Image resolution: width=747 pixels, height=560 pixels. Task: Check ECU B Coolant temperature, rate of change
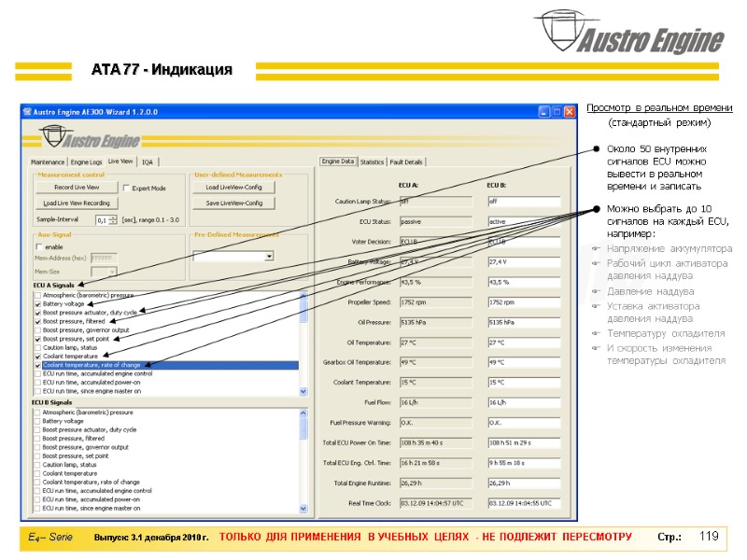tap(37, 482)
